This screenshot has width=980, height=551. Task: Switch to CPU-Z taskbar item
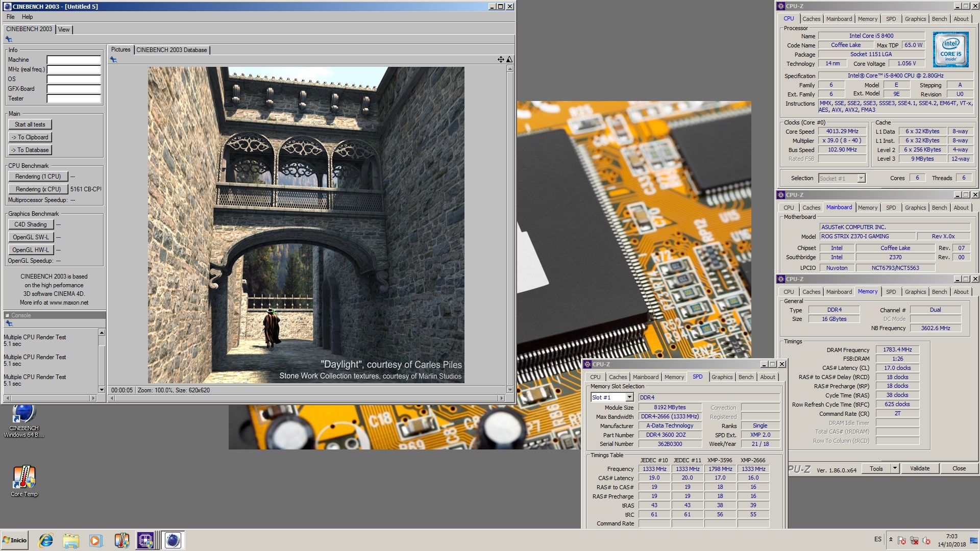pyautogui.click(x=146, y=540)
